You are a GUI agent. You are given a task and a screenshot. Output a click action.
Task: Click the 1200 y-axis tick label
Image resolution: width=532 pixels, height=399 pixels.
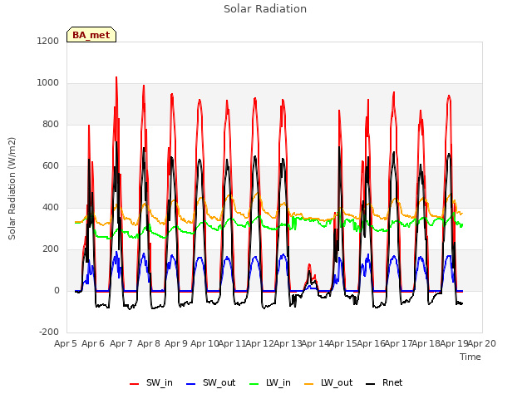(x=48, y=41)
